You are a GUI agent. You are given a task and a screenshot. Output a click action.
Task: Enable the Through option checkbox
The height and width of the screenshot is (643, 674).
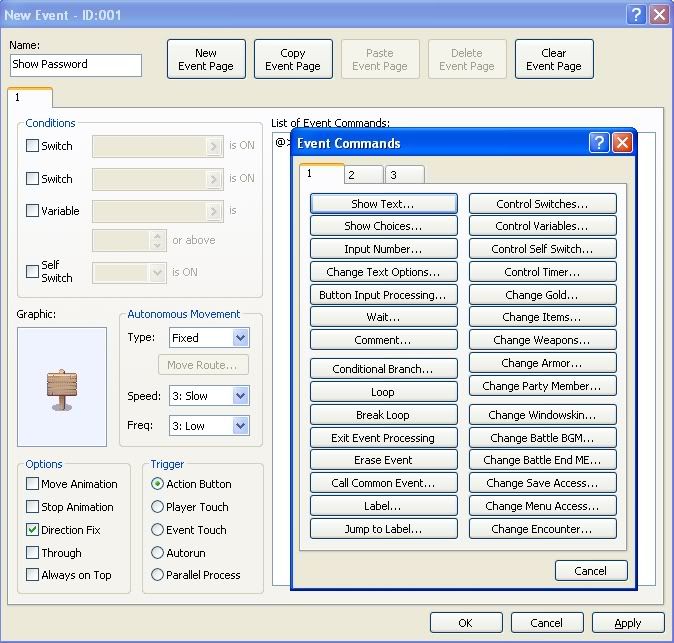[33, 552]
